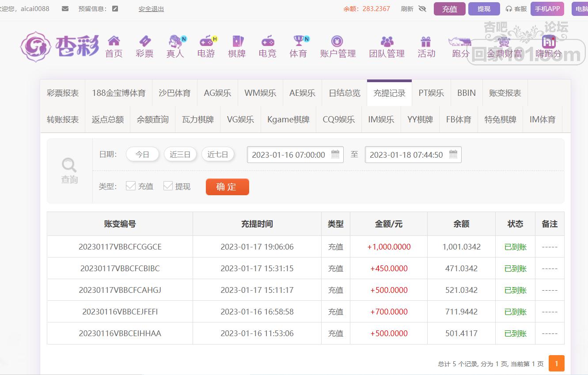
Task: Click the team management (团队管理) people icon
Action: click(387, 42)
